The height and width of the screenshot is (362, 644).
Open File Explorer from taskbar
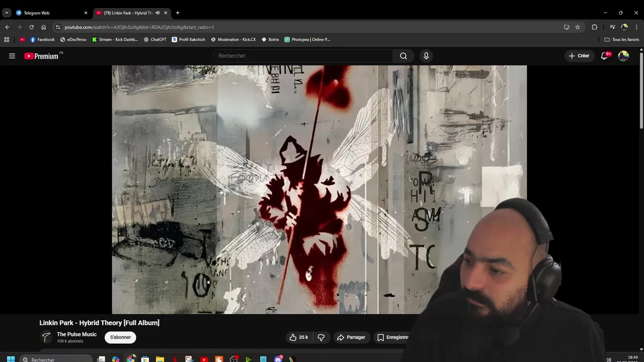[160, 359]
